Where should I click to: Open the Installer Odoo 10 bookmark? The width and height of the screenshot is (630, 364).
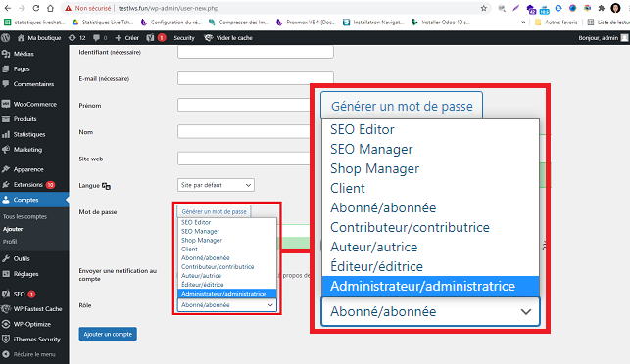point(441,23)
